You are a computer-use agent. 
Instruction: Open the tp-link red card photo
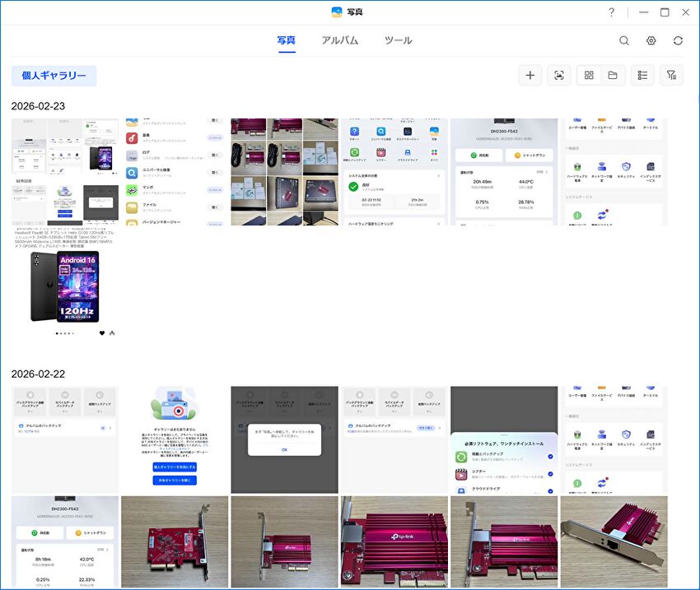[x=394, y=541]
